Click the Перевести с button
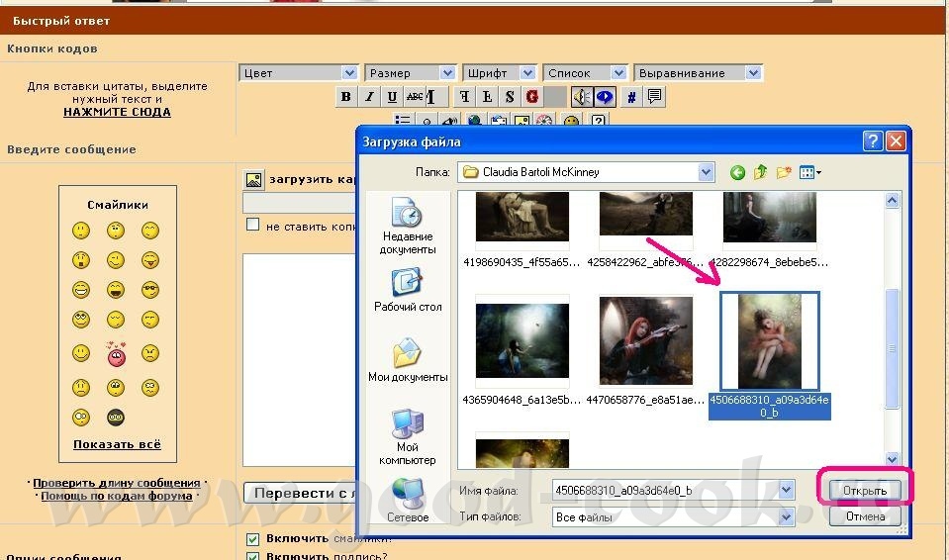 300,493
